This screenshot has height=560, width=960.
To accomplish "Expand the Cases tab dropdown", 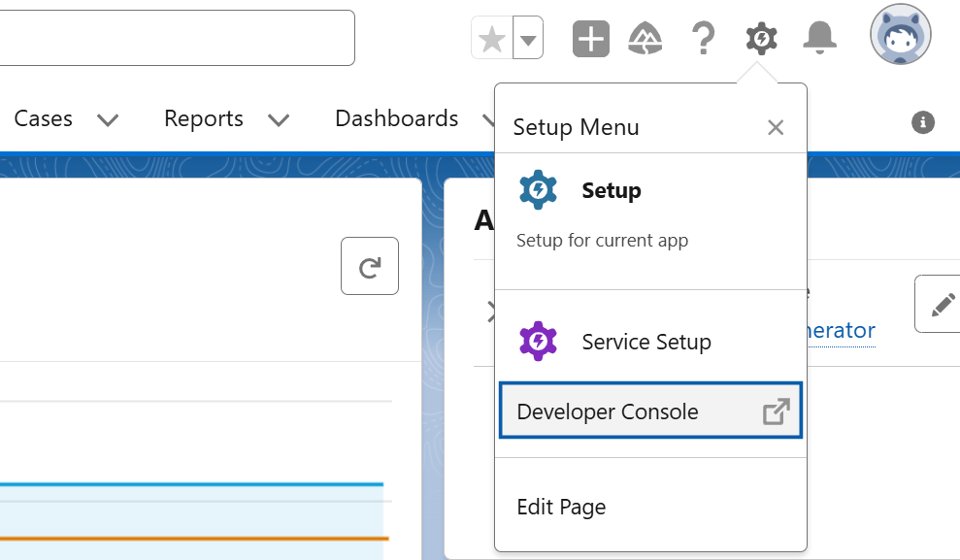I will [108, 120].
